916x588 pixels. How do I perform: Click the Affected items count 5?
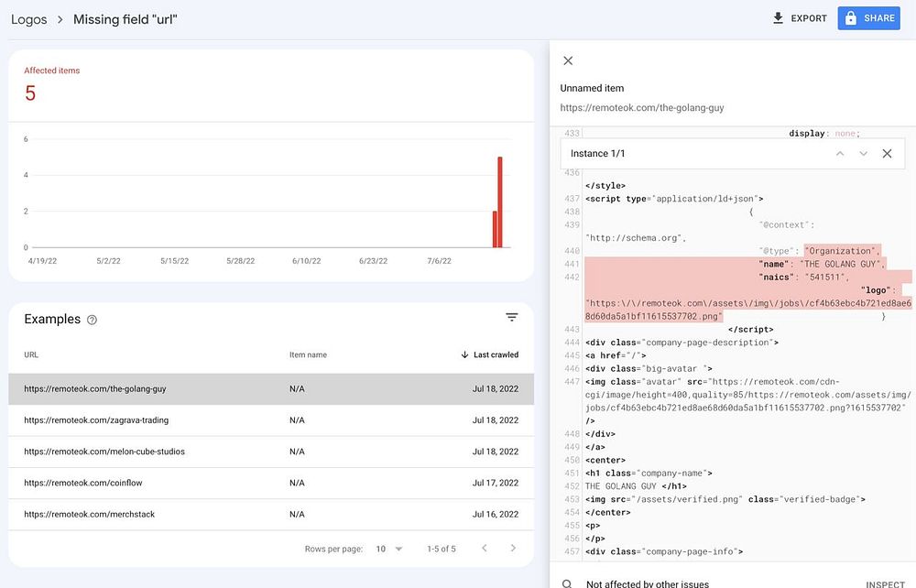(x=30, y=93)
